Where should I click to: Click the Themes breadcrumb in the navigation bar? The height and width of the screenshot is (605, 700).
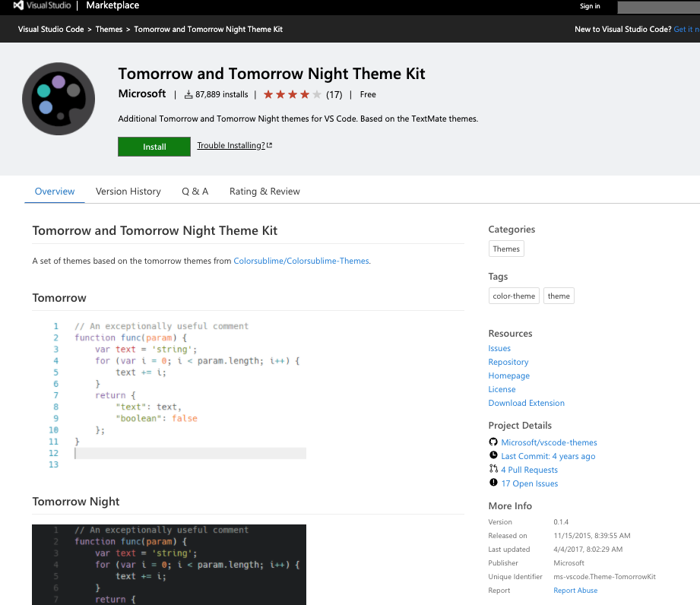[x=109, y=29]
